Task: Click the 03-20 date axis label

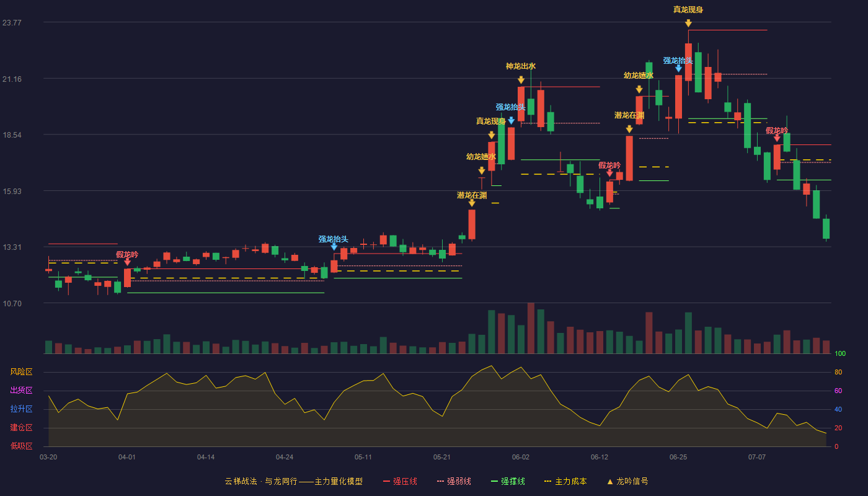Action: (x=48, y=457)
